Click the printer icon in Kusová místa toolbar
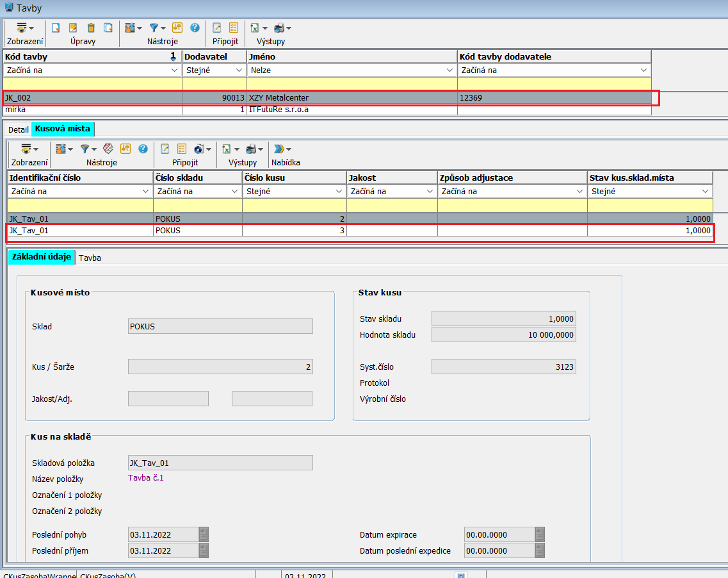The width and height of the screenshot is (728, 578). click(251, 149)
